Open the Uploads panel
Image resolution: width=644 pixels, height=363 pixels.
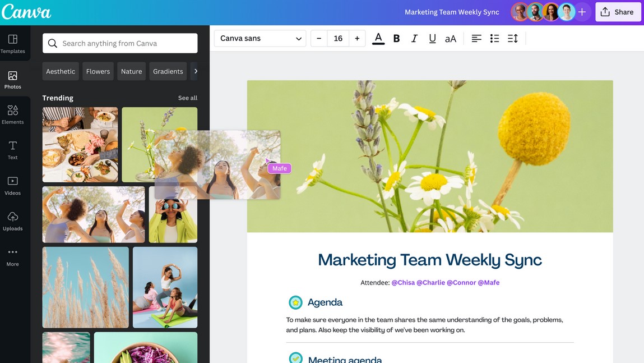point(13,221)
